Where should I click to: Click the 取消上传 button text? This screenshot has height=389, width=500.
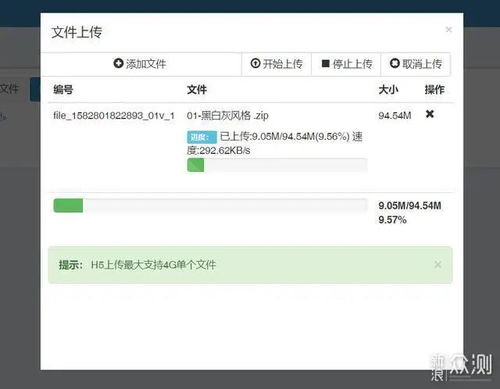click(x=422, y=64)
